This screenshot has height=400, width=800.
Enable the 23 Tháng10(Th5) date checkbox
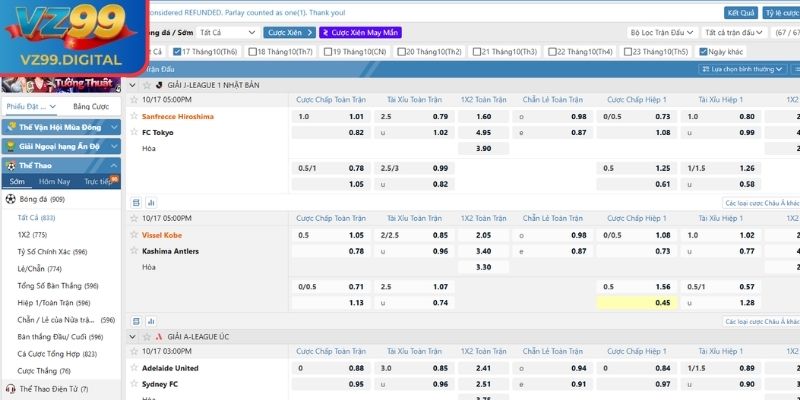point(628,52)
